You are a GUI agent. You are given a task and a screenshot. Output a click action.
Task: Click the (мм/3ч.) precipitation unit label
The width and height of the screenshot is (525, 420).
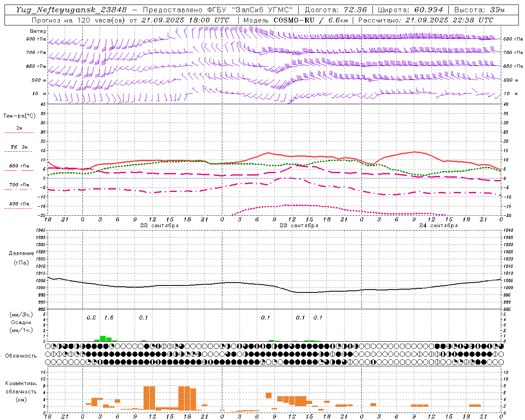[21, 315]
